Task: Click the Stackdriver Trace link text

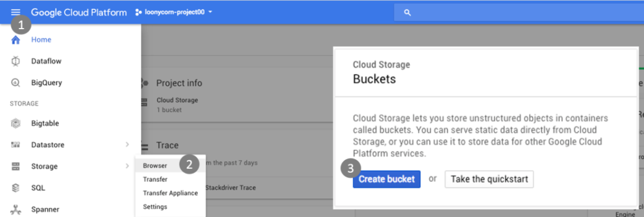Action: [230, 188]
